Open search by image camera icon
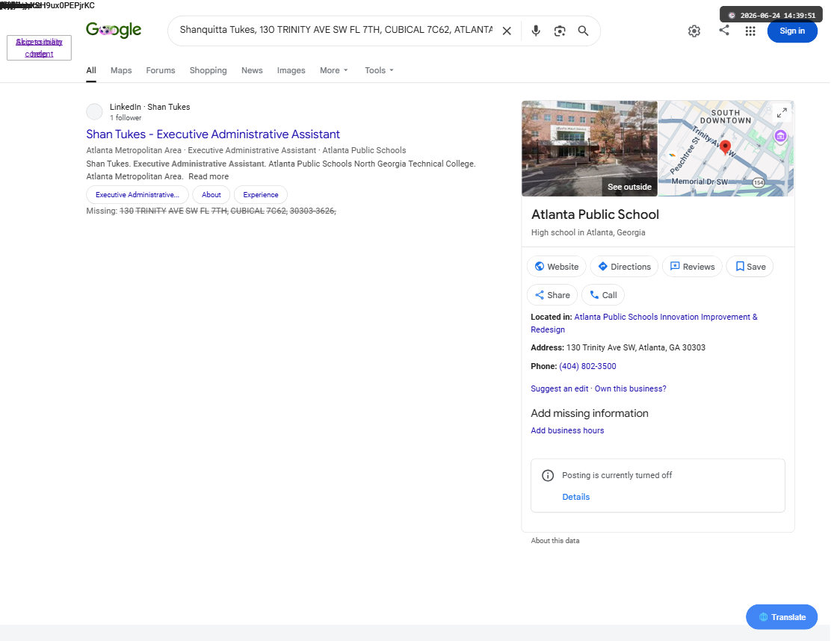 coord(559,31)
